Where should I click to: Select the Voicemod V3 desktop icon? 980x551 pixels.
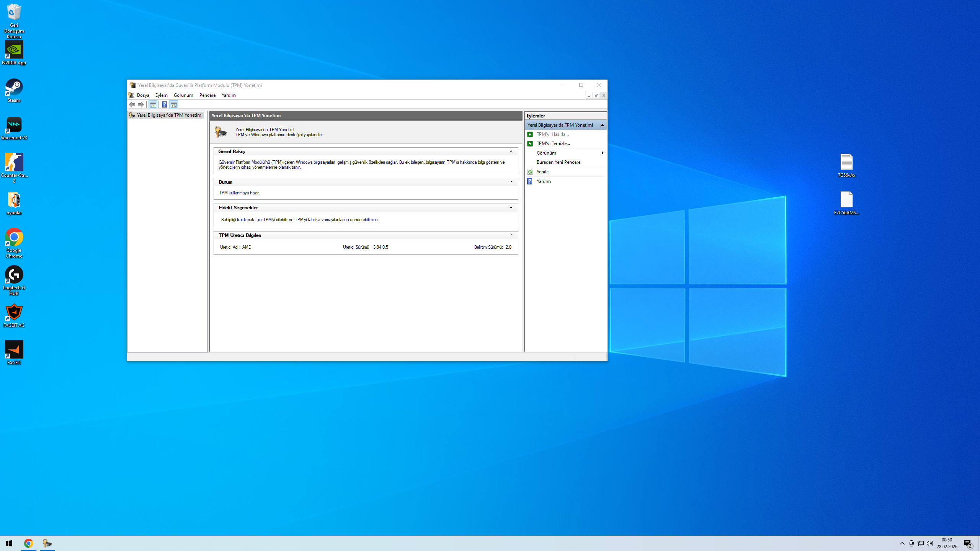(x=14, y=128)
